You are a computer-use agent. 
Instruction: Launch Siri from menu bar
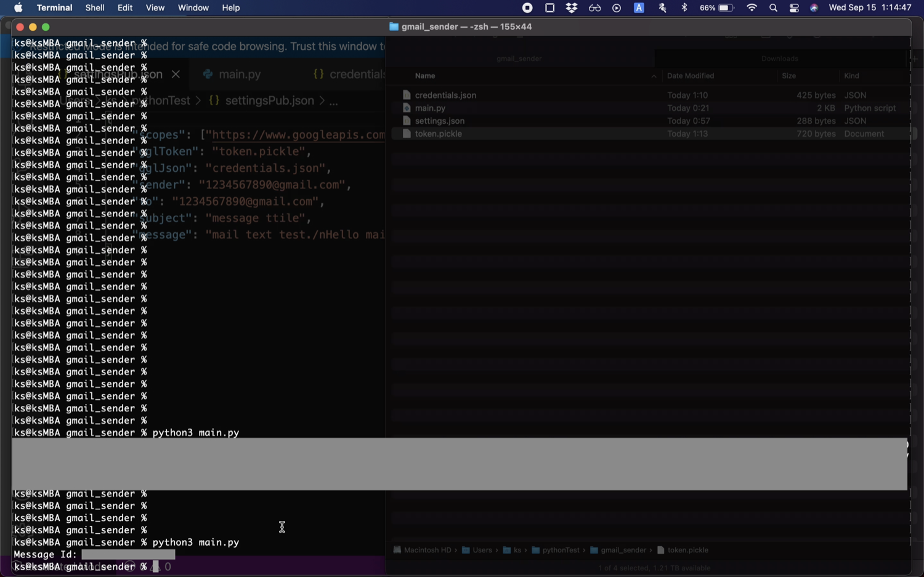pos(814,8)
